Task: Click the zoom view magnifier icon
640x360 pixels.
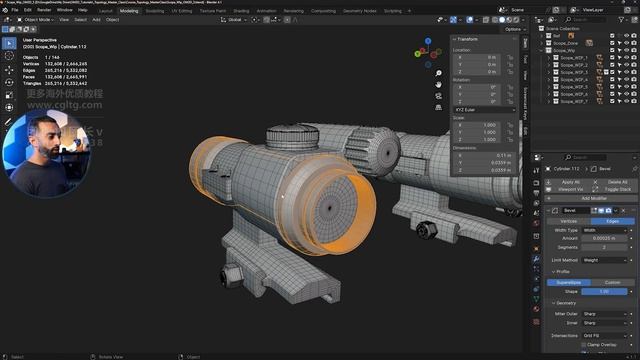Action: pos(438,73)
